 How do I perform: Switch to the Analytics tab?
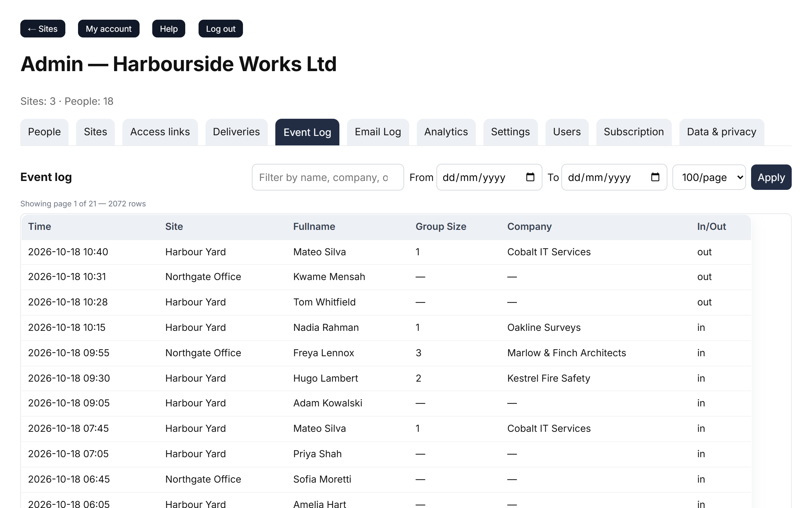(446, 132)
